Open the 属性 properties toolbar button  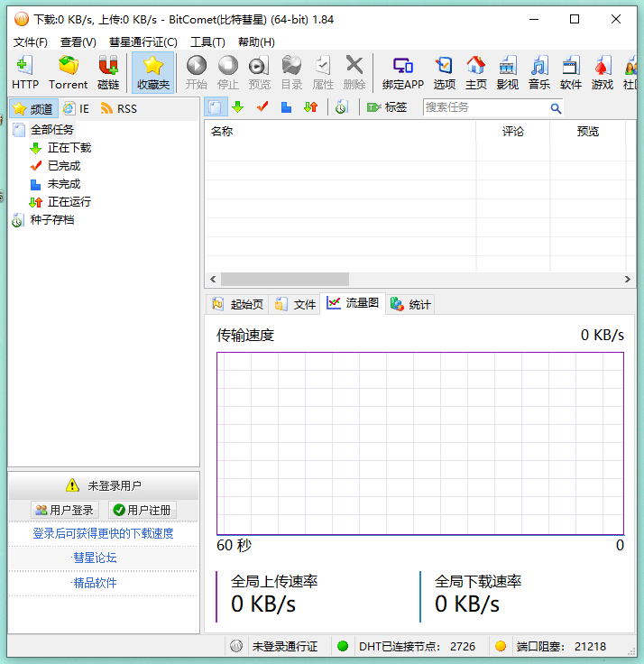click(x=323, y=72)
